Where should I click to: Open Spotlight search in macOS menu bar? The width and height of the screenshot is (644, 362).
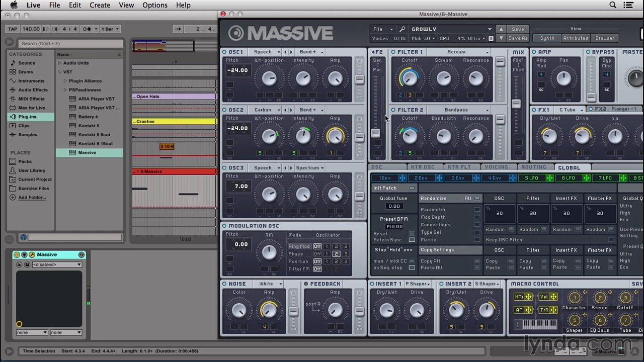(613, 5)
